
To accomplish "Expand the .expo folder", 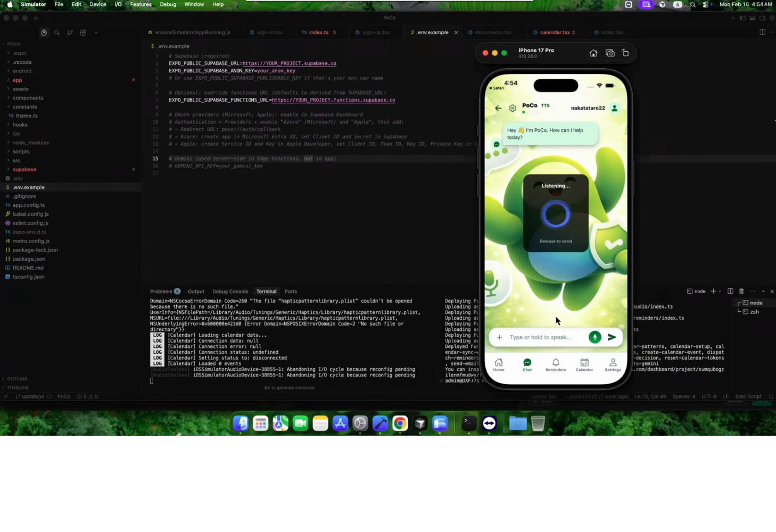I will click(20, 53).
